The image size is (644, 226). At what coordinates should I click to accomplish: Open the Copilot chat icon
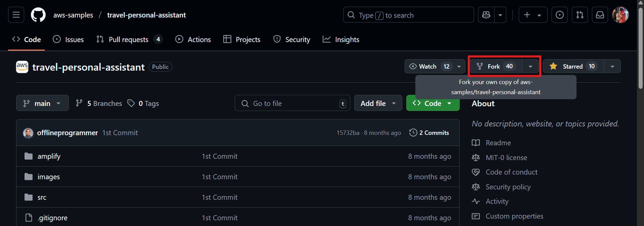coord(486,15)
